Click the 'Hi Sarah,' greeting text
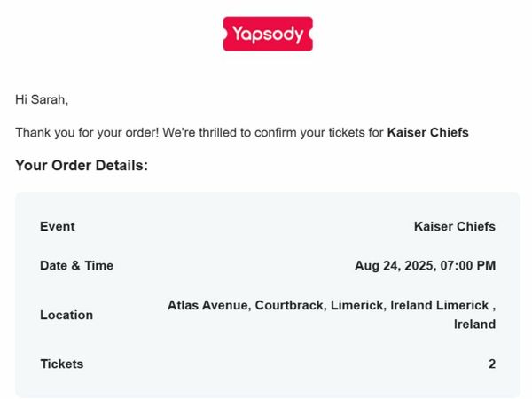Viewport: 532px width, 399px height. click(x=42, y=99)
